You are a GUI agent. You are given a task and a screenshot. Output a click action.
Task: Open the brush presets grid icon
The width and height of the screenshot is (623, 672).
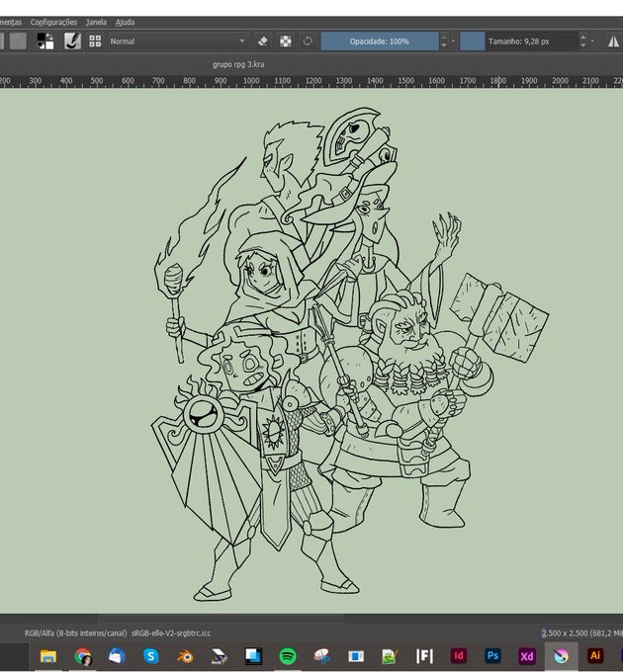95,42
